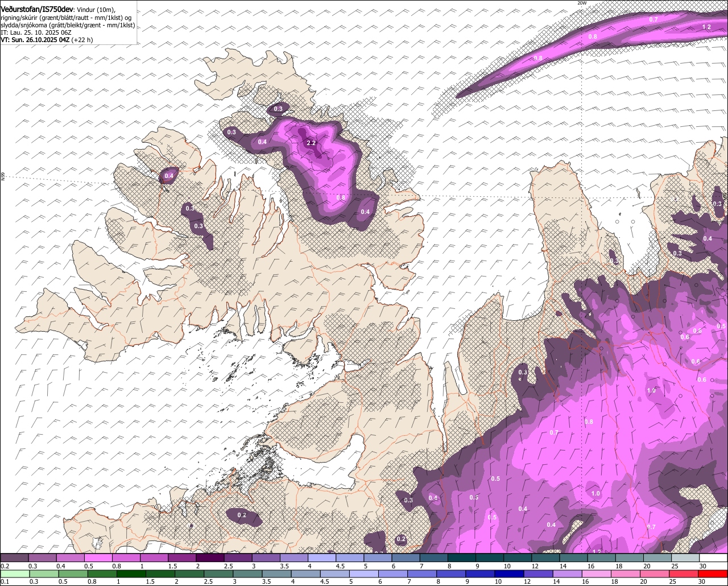Click the '0.1' legend value label

coord(4,581)
